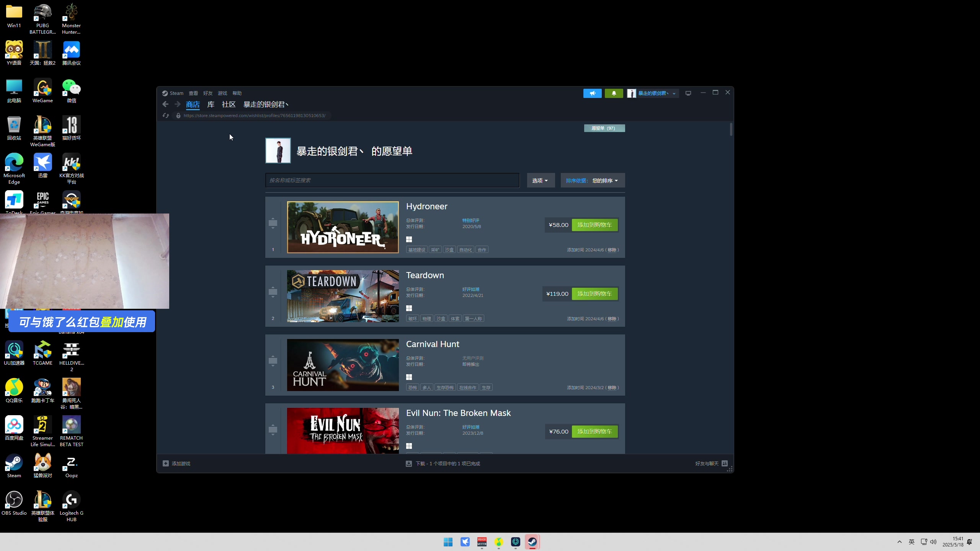Screen dimensions: 980x551
Task: Open the Windows Start button
Action: point(448,542)
